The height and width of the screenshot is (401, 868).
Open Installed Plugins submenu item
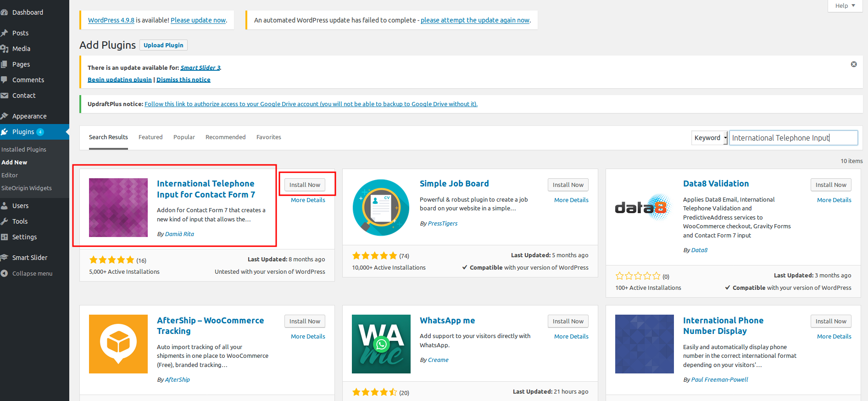(x=24, y=150)
